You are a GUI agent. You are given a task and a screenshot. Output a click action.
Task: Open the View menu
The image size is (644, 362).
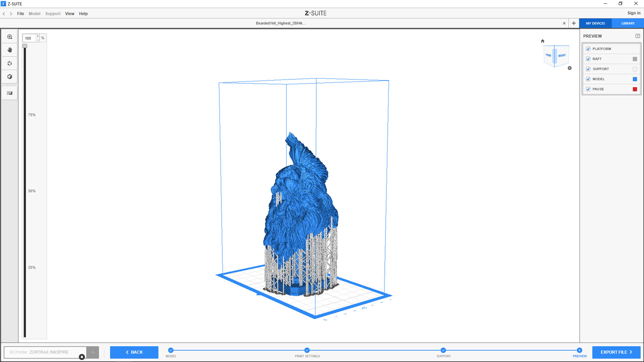(x=69, y=14)
